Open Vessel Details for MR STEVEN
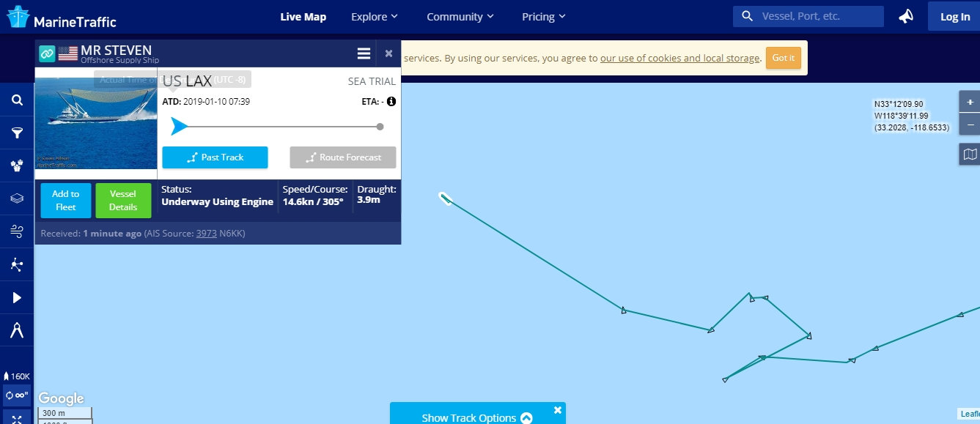The width and height of the screenshot is (980, 424). tap(123, 201)
